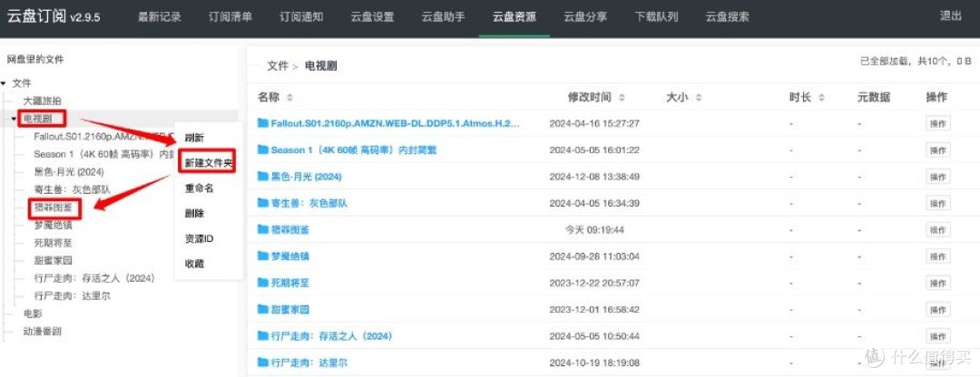Open 梦魇绝镇 folder link in list

[290, 256]
